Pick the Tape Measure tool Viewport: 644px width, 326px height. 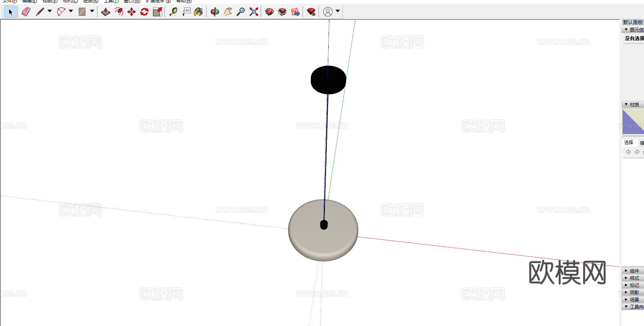173,12
